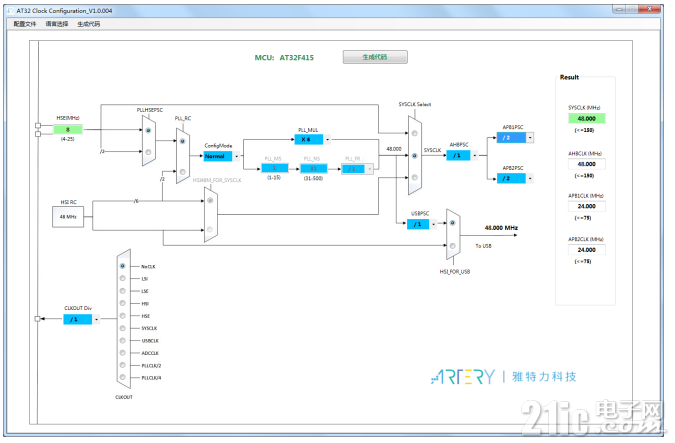The image size is (675, 443).
Task: Select the LSE CLKOUT option
Action: point(123,291)
